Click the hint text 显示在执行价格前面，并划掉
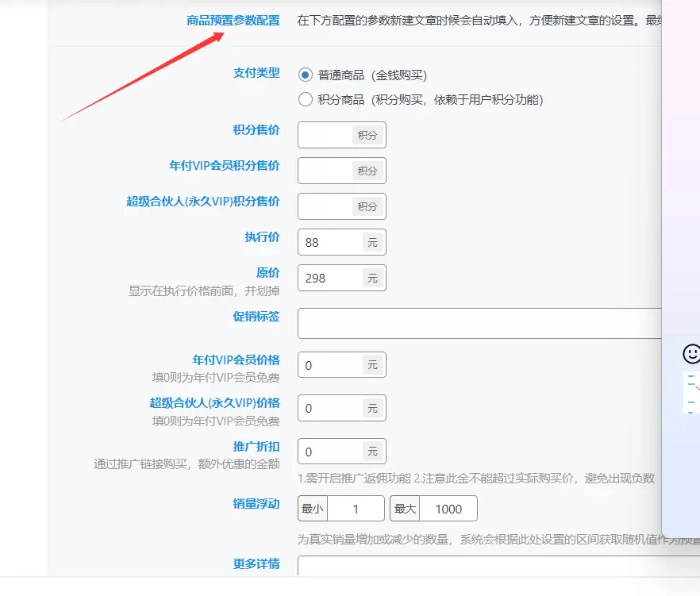Screen dimensions: 700x596 pos(204,291)
